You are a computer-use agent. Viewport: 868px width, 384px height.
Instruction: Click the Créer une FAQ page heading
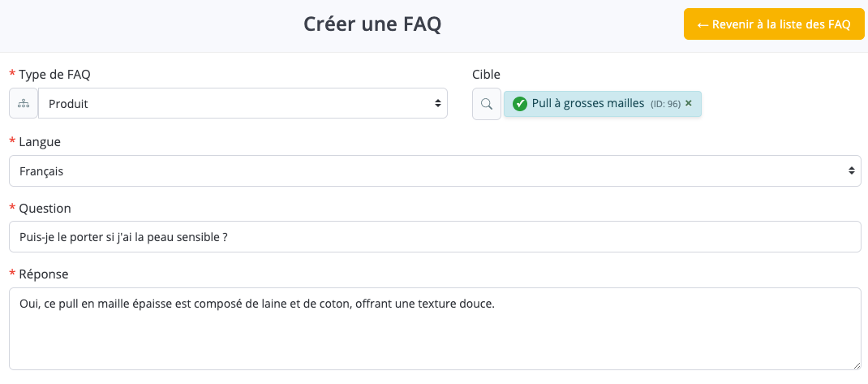tap(372, 24)
